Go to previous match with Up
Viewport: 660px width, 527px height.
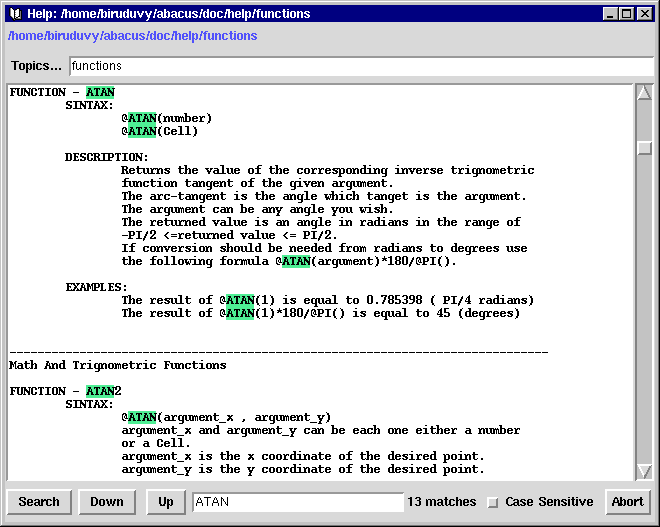(x=166, y=502)
